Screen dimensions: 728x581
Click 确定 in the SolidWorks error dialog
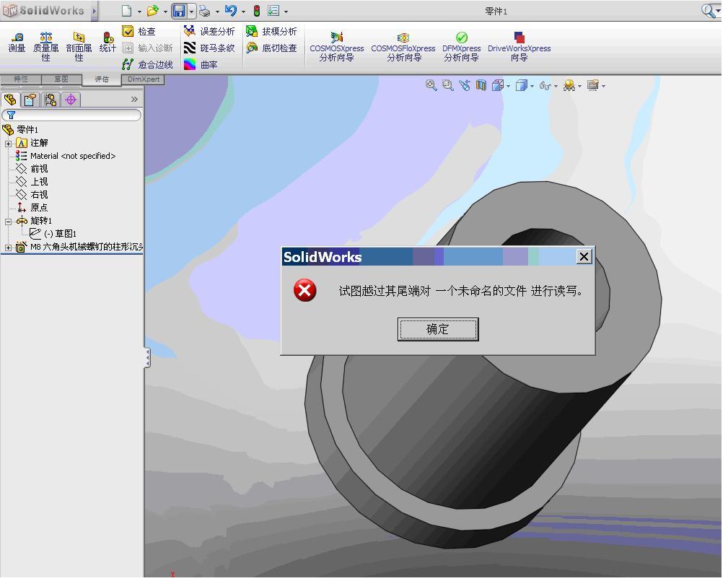click(438, 329)
